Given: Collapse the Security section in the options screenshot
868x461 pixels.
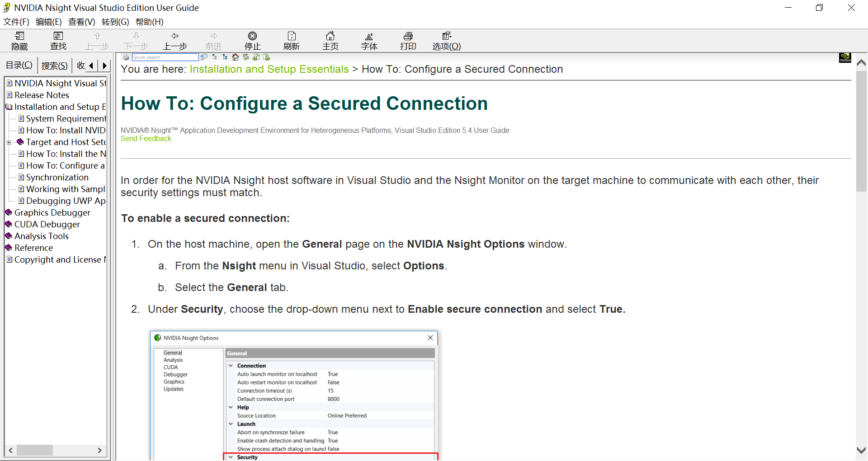Looking at the screenshot, I should click(231, 457).
